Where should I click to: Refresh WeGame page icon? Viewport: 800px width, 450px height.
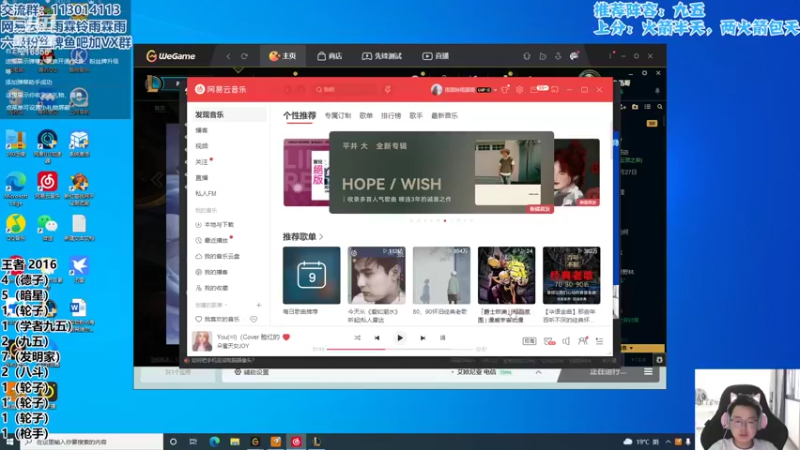[244, 56]
